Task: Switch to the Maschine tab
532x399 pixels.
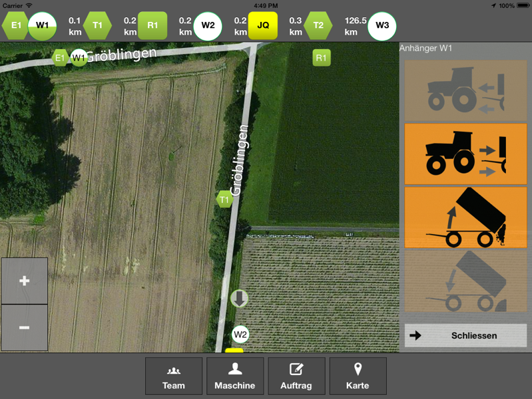Action: [235, 376]
